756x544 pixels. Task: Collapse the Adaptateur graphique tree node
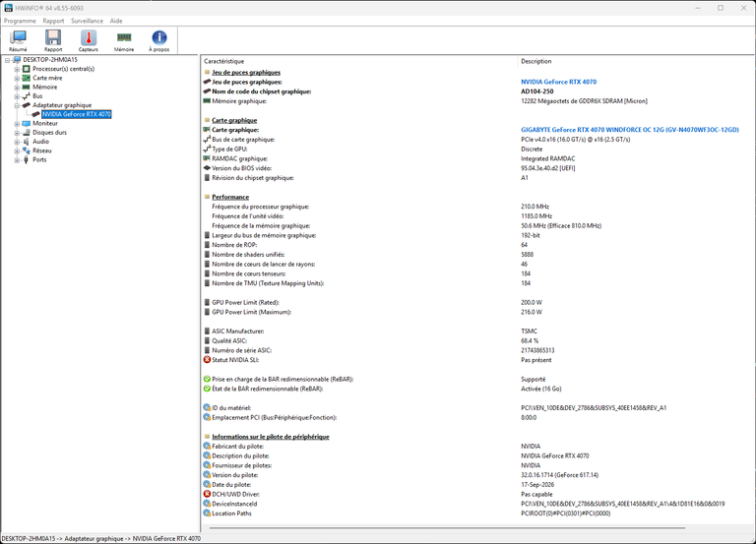point(17,105)
